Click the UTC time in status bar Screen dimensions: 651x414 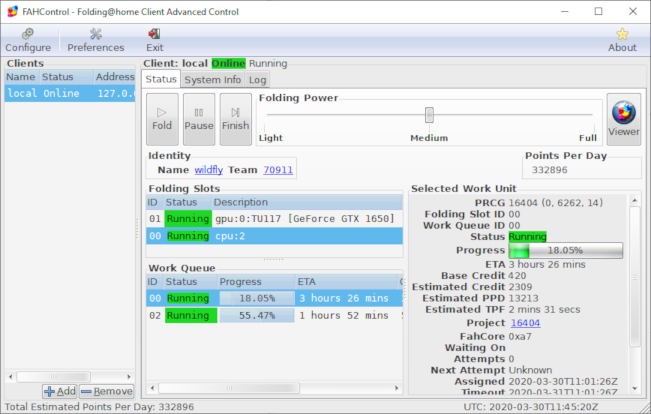point(531,407)
